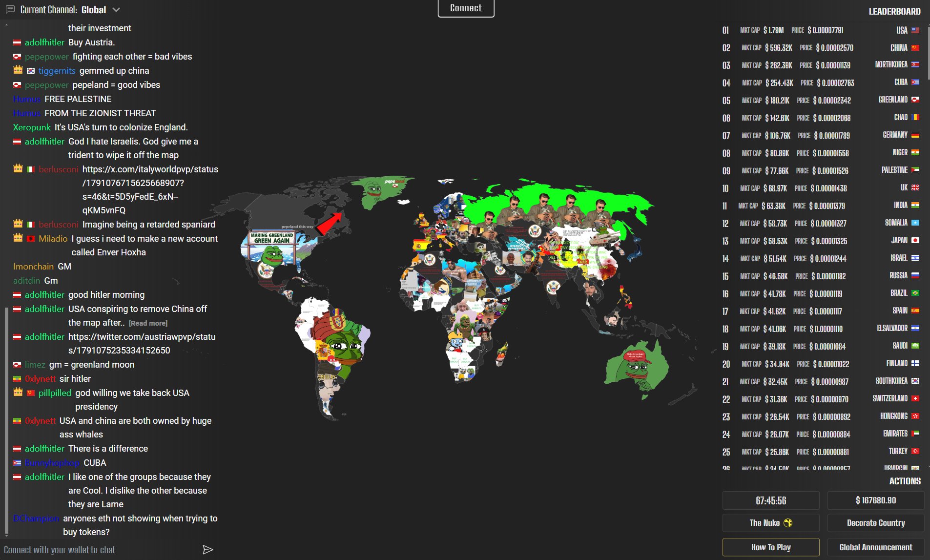
Task: Select Australia on the world map
Action: coord(637,367)
